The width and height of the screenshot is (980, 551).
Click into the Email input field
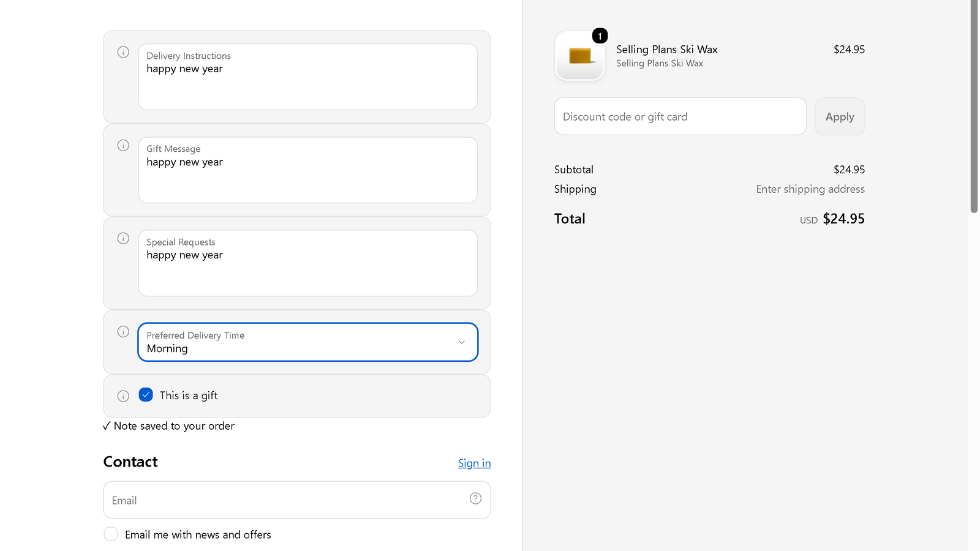[297, 500]
